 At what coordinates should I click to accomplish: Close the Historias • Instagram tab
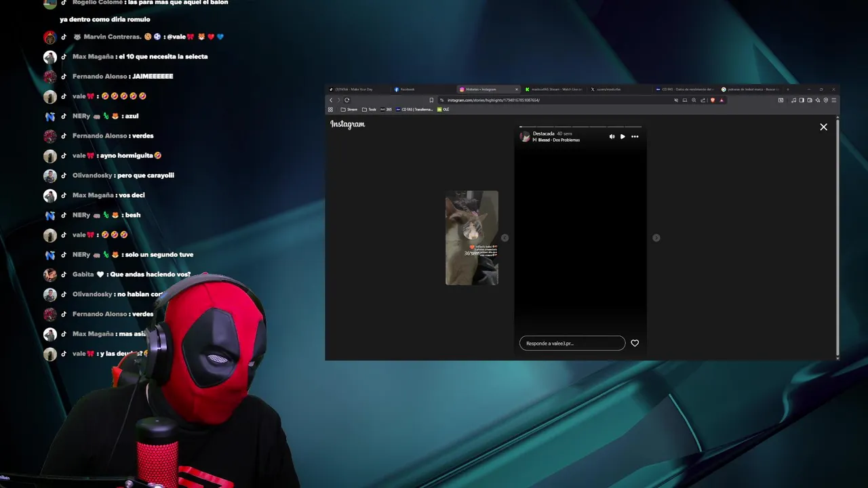coord(517,89)
